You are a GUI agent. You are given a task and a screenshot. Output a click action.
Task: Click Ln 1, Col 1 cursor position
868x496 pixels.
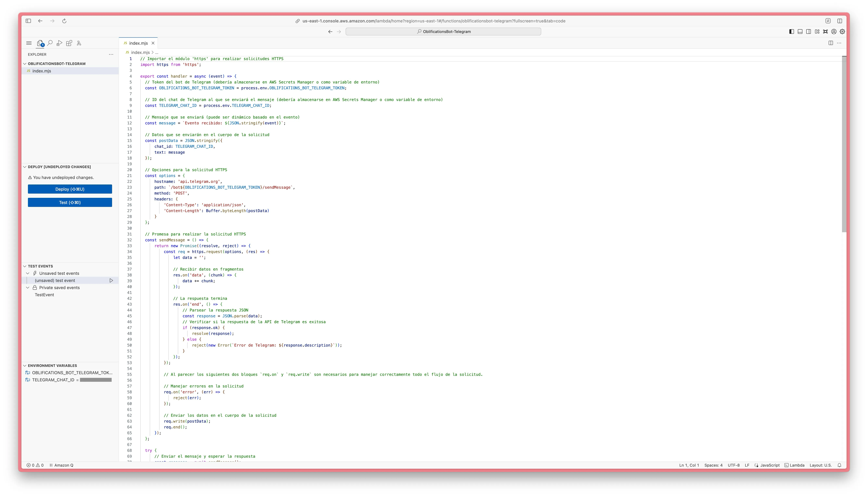[x=689, y=465]
